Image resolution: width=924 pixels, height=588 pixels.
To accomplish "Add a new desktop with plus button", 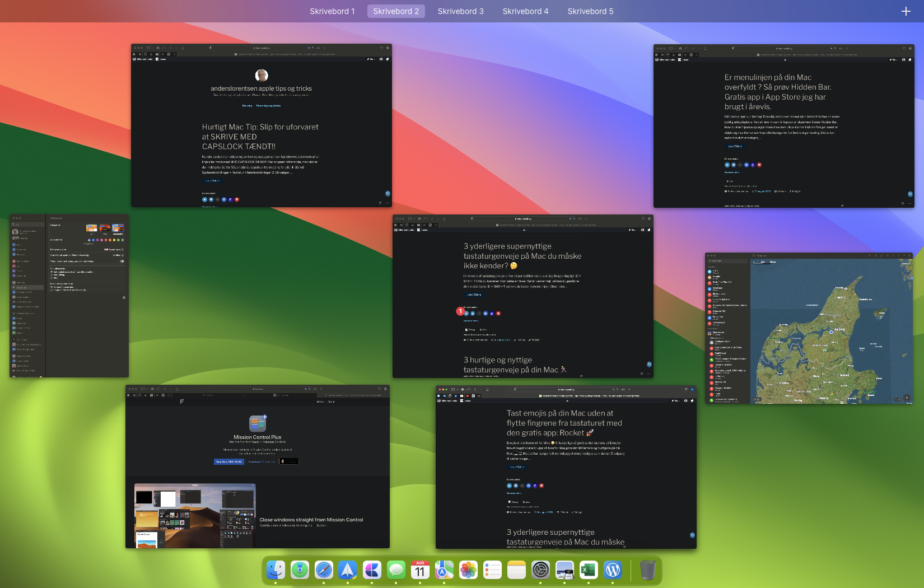I will coord(906,11).
